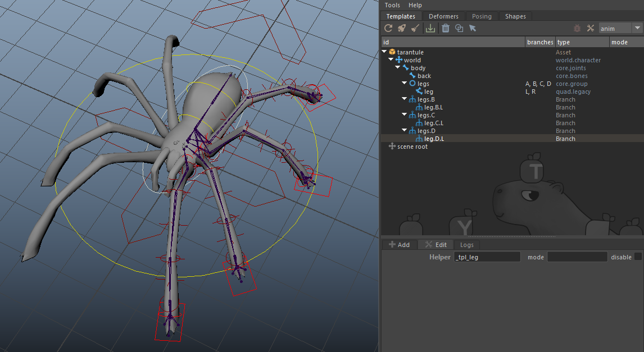Open the Tools menu
The image size is (644, 352).
[392, 5]
